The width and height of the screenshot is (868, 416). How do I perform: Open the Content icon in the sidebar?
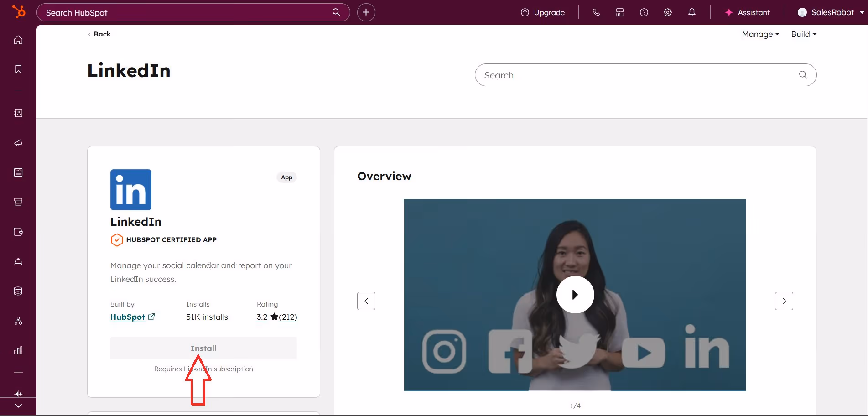(18, 172)
